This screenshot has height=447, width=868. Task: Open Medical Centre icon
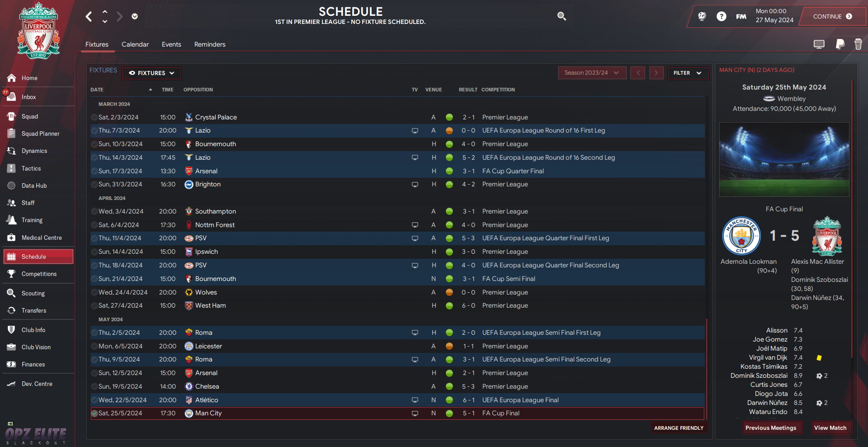[12, 238]
